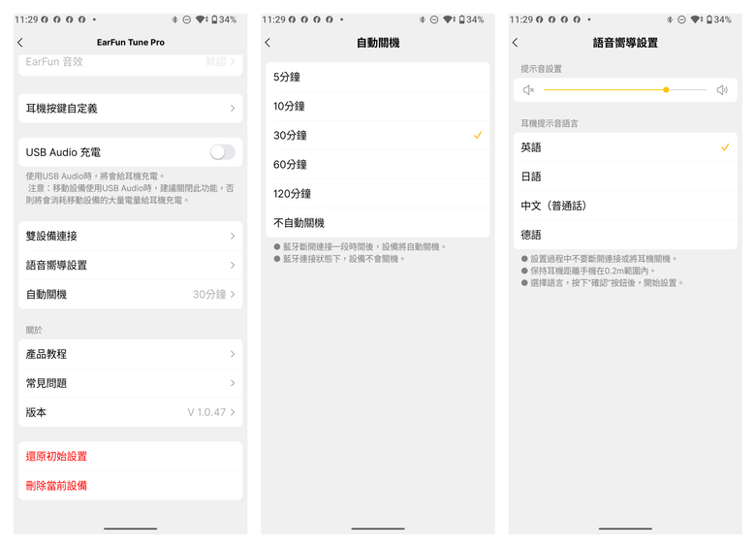The height and width of the screenshot is (548, 756).
Task: Tap battery 34% indicator on left phone screen
Action: [x=224, y=19]
